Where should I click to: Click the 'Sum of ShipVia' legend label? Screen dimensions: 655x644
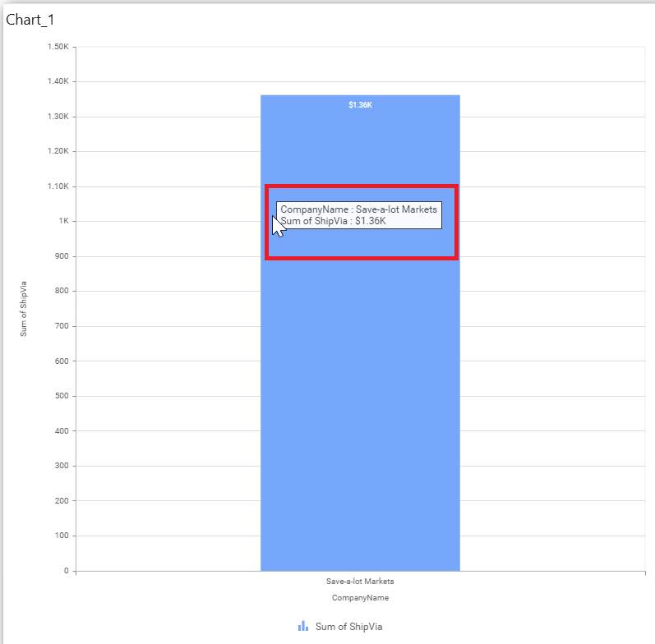coord(348,627)
